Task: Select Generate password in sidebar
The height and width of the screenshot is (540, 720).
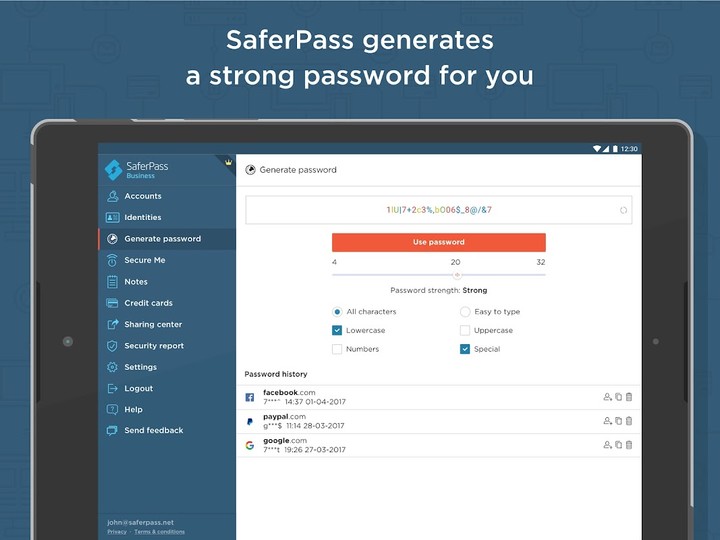Action: coord(167,239)
